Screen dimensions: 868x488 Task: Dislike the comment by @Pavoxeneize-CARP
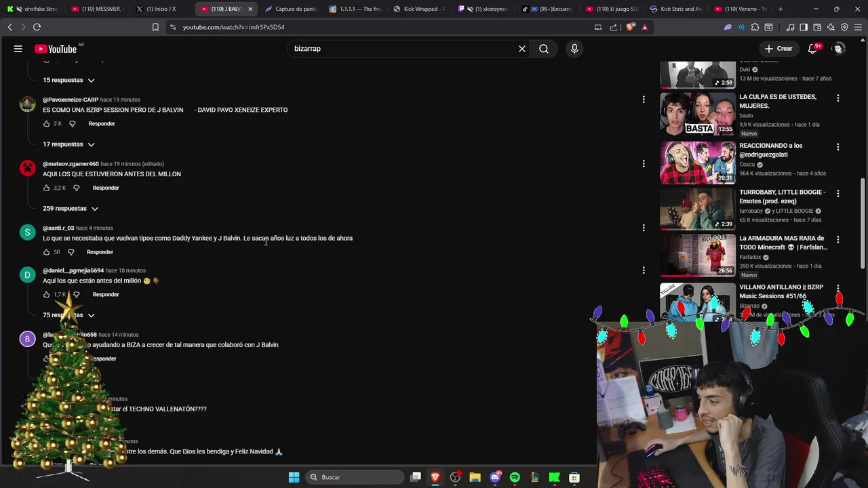point(73,124)
